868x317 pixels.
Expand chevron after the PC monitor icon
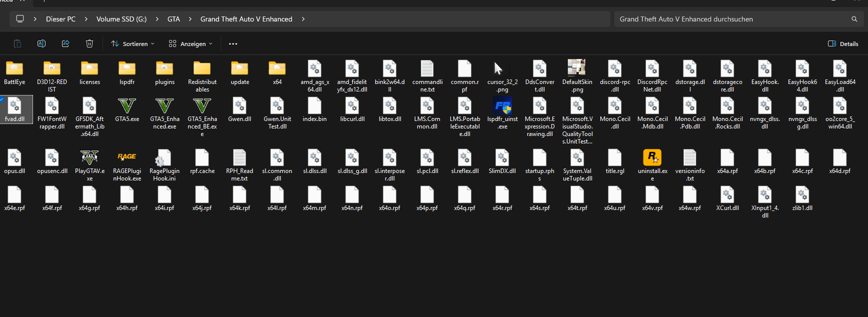click(x=35, y=19)
